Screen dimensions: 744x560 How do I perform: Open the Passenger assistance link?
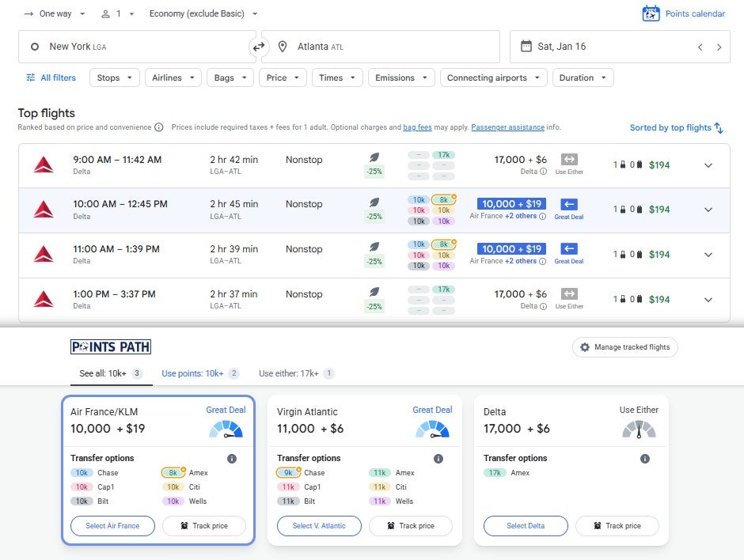(507, 127)
